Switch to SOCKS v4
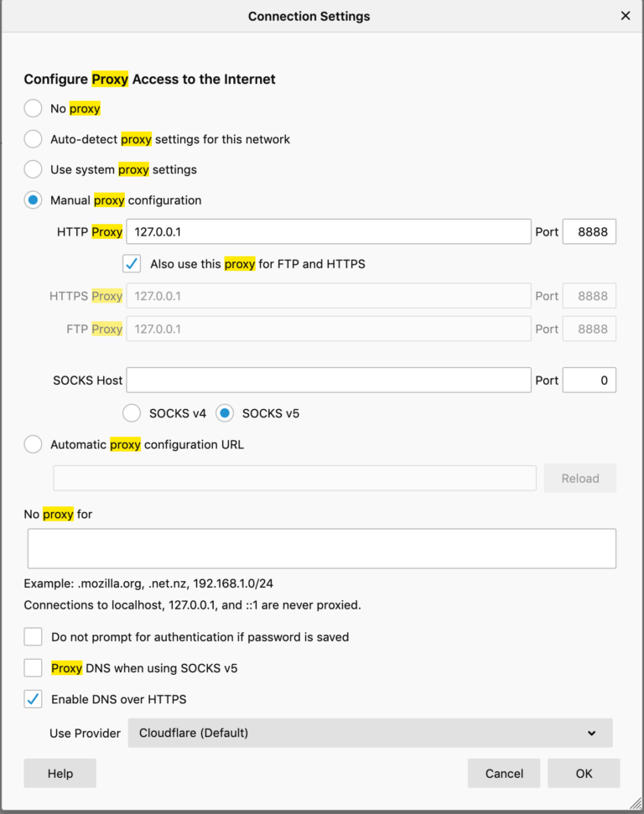The width and height of the screenshot is (644, 814). tap(132, 412)
